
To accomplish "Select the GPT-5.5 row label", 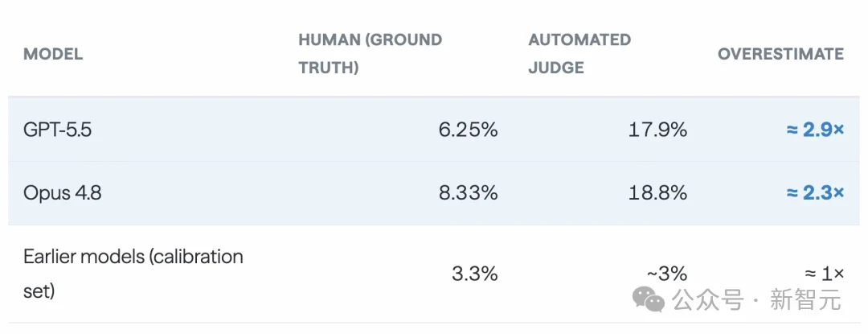I will 59,130.
